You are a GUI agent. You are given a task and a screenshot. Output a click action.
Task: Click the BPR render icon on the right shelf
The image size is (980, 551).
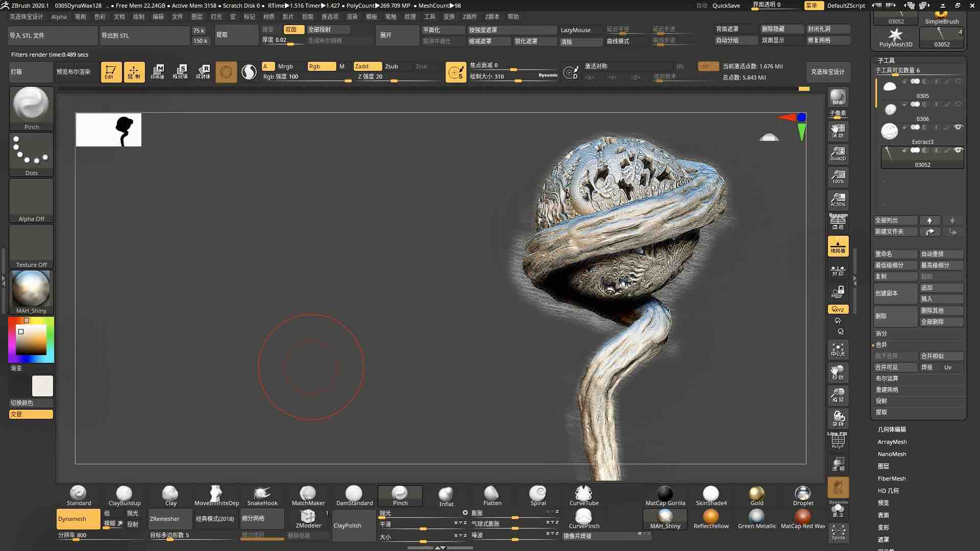[837, 97]
